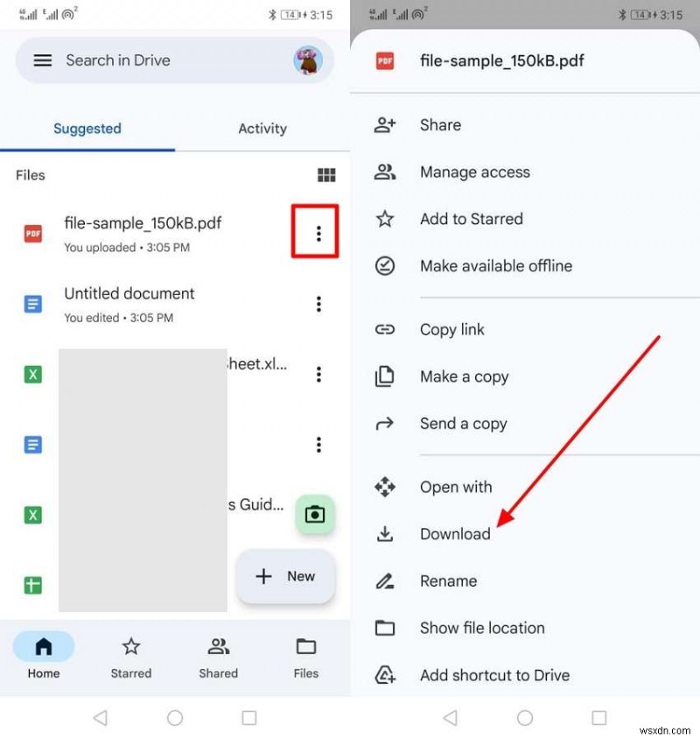700x739 pixels.
Task: Tap the Rename pencil icon
Action: (385, 581)
